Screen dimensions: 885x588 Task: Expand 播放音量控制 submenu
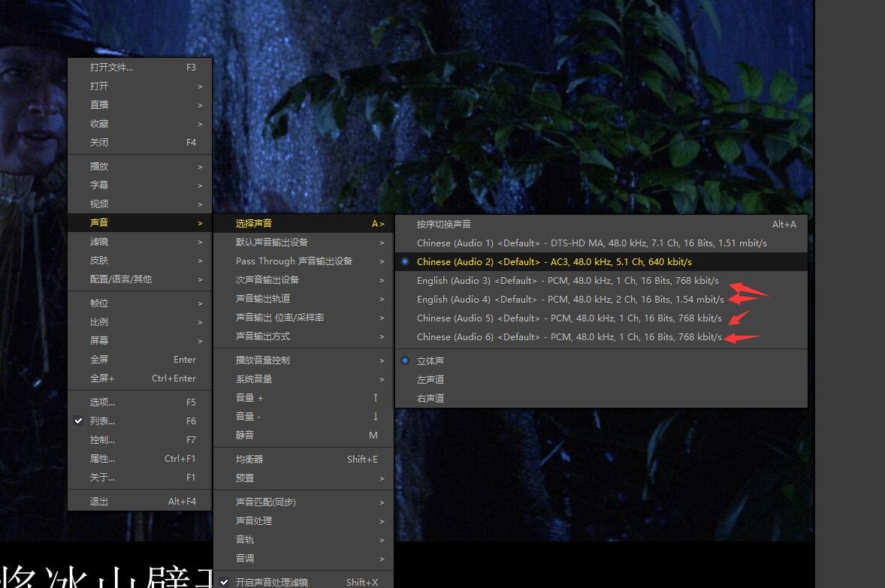[x=304, y=360]
